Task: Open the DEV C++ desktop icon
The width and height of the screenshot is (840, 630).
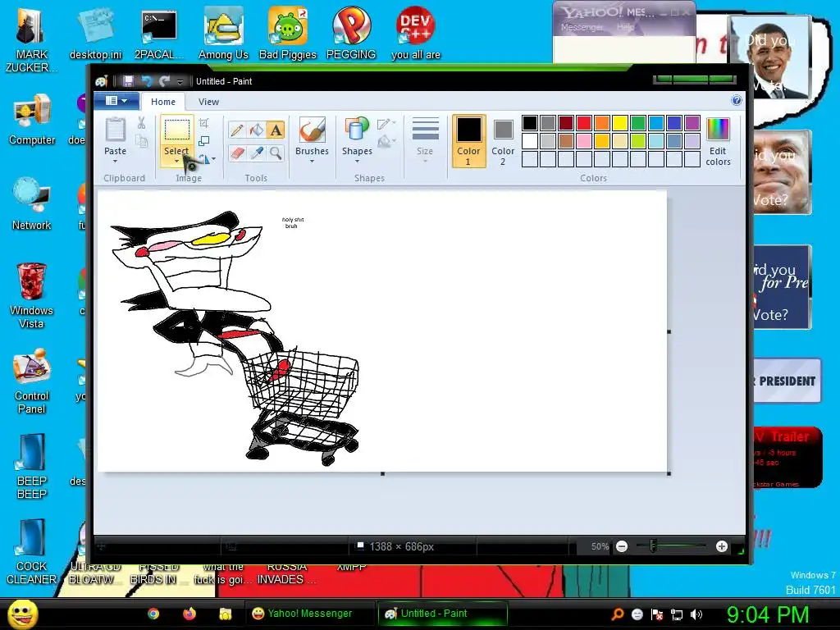Action: tap(415, 33)
